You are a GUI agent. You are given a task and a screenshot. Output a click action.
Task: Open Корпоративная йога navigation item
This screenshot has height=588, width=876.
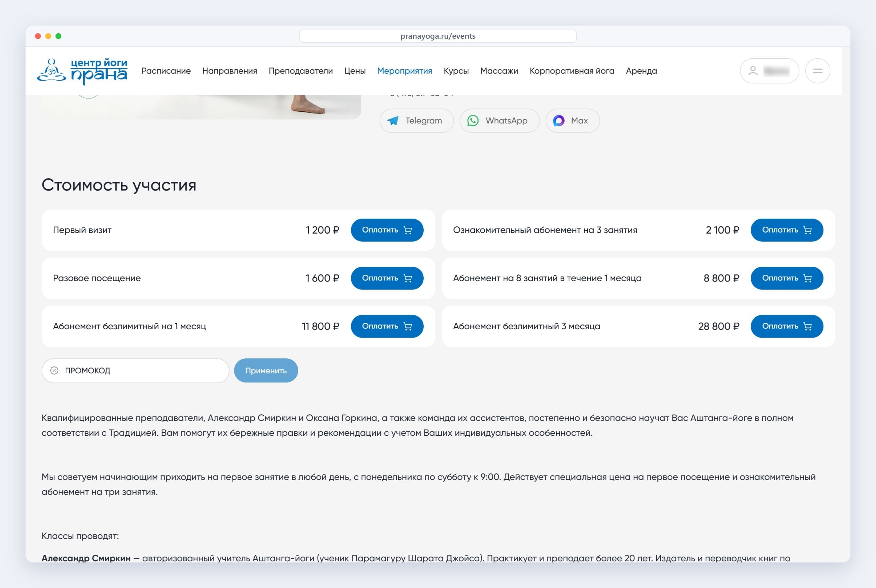[x=572, y=71]
